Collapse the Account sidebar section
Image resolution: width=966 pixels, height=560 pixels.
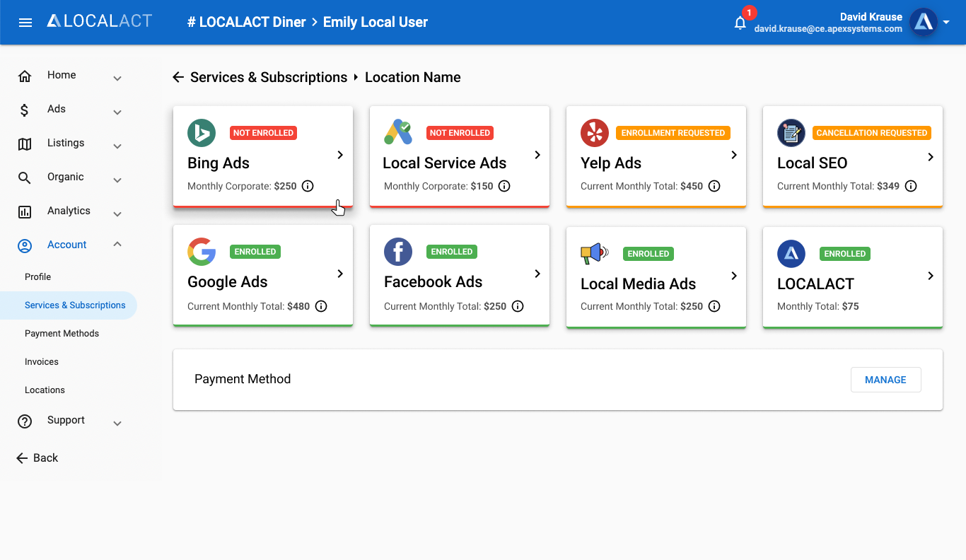117,244
